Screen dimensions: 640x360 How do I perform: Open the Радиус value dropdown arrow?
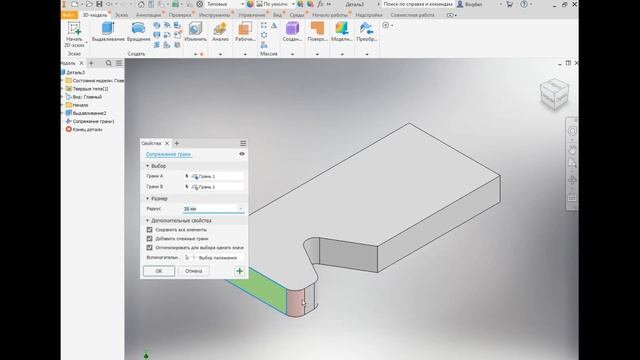[x=241, y=209]
